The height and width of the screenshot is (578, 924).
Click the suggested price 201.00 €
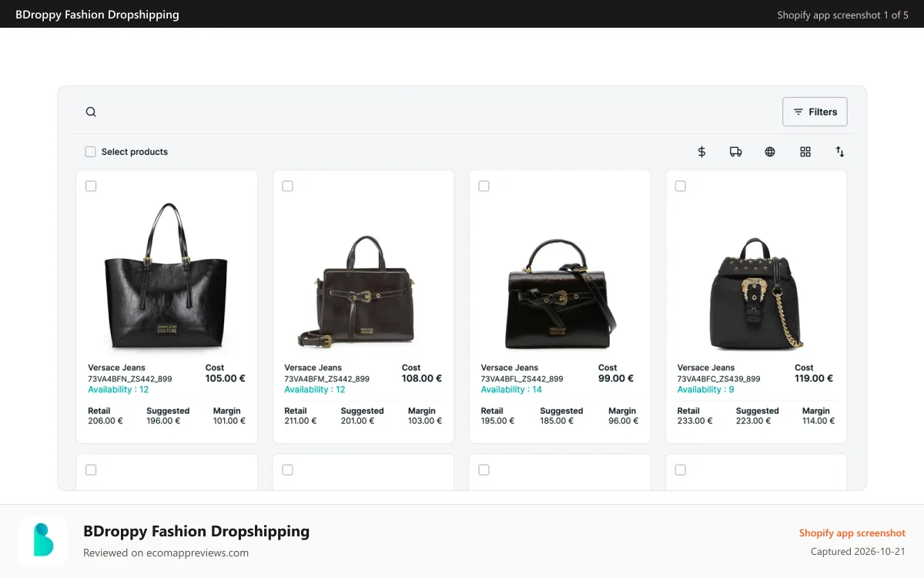pyautogui.click(x=358, y=421)
